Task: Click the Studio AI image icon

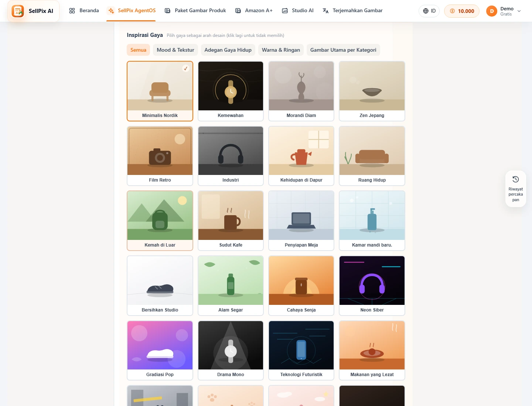Action: click(285, 11)
